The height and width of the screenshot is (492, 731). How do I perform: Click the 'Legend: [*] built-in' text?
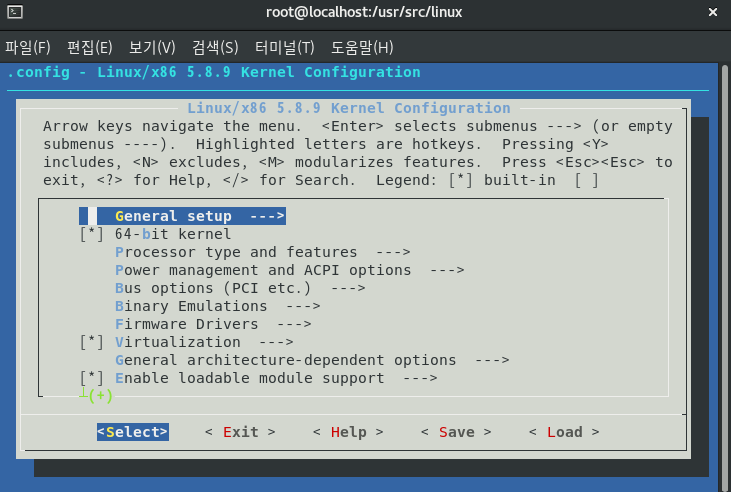pos(466,180)
